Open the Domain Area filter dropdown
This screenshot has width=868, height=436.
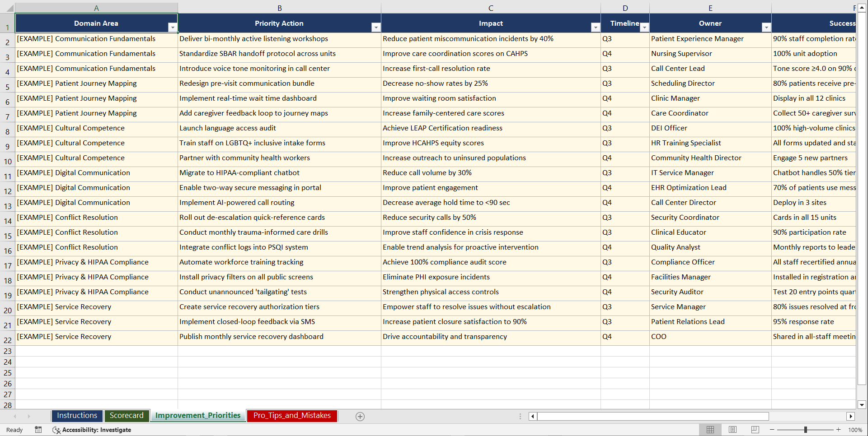click(173, 27)
